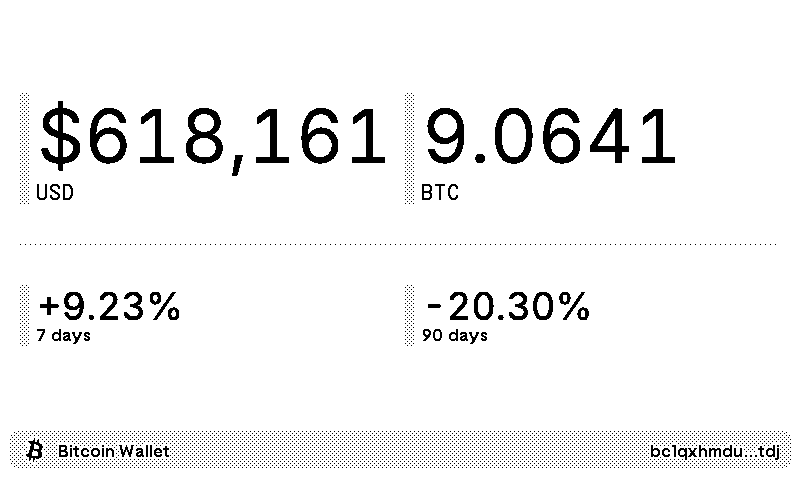Select the 7 days period label
Image resolution: width=800 pixels, height=480 pixels.
[x=63, y=336]
